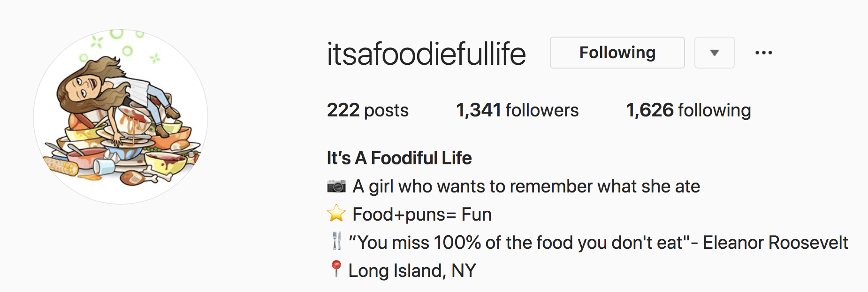Click the gold star emoji

click(x=336, y=214)
